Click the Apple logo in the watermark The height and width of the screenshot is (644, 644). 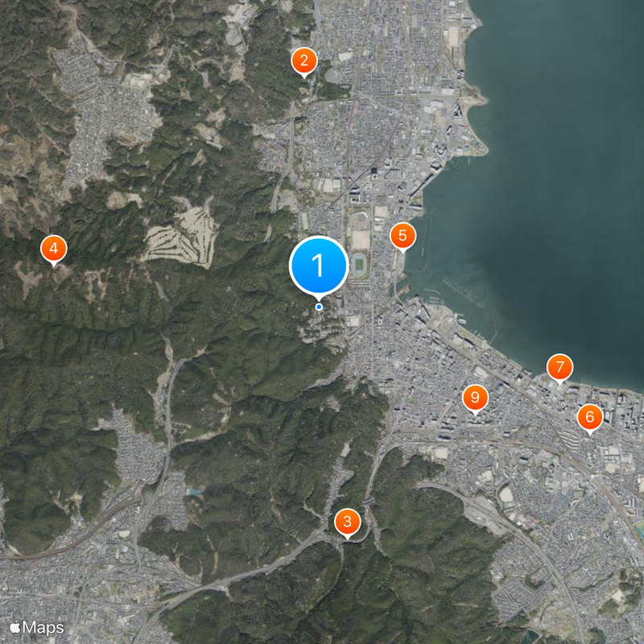[x=15, y=625]
